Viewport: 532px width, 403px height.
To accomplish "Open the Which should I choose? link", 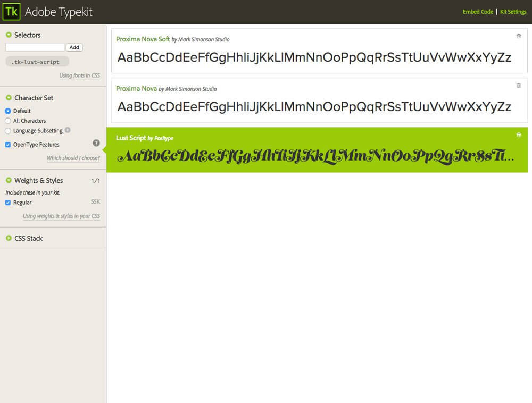I will [x=73, y=158].
